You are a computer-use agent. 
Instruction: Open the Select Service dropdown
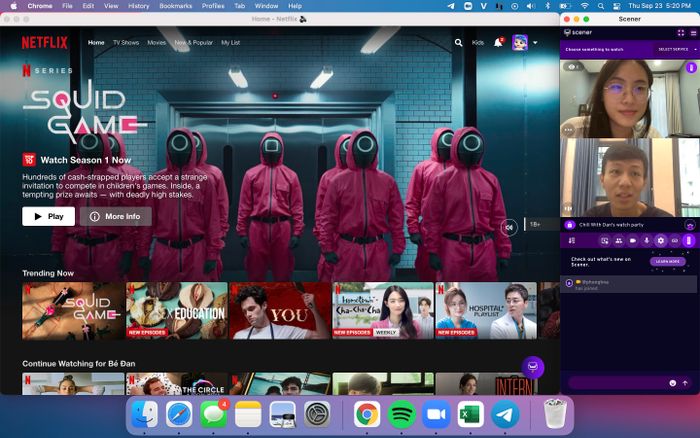point(677,50)
